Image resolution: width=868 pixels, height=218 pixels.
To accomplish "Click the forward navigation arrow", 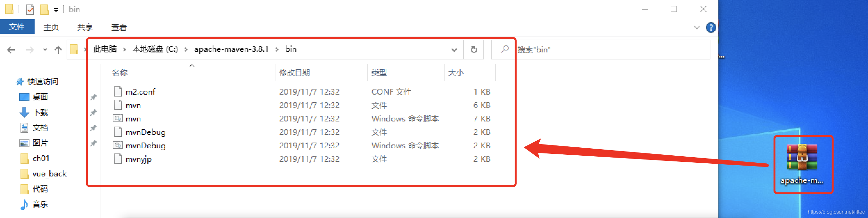I will tap(30, 50).
